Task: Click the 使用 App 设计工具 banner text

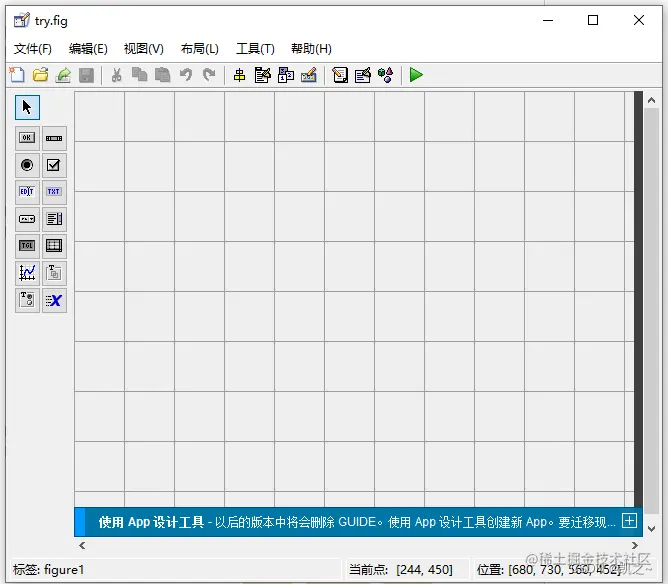Action: (151, 522)
